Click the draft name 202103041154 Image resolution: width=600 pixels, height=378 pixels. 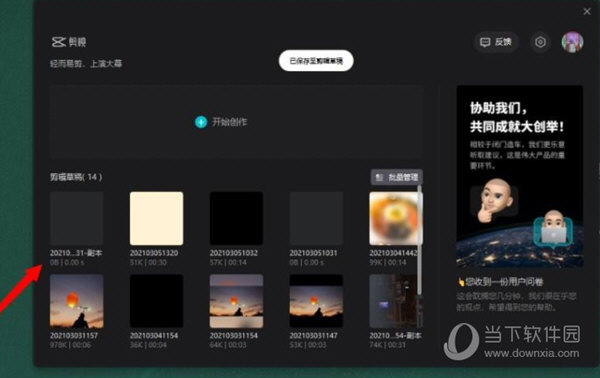click(154, 336)
